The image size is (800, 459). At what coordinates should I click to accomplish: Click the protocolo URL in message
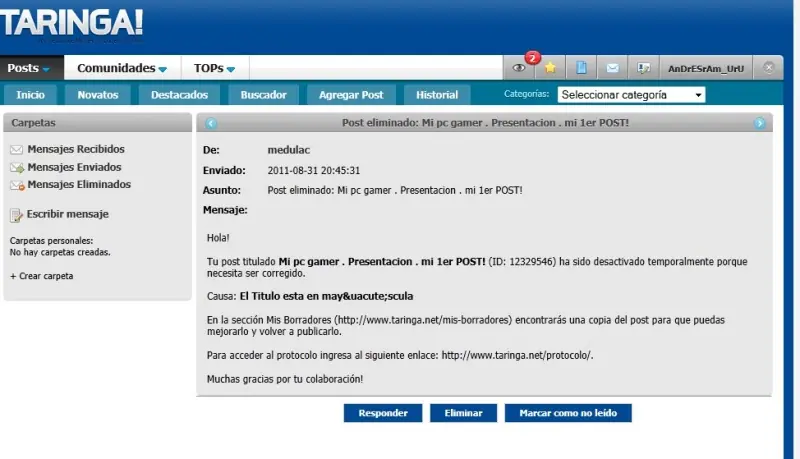click(516, 355)
